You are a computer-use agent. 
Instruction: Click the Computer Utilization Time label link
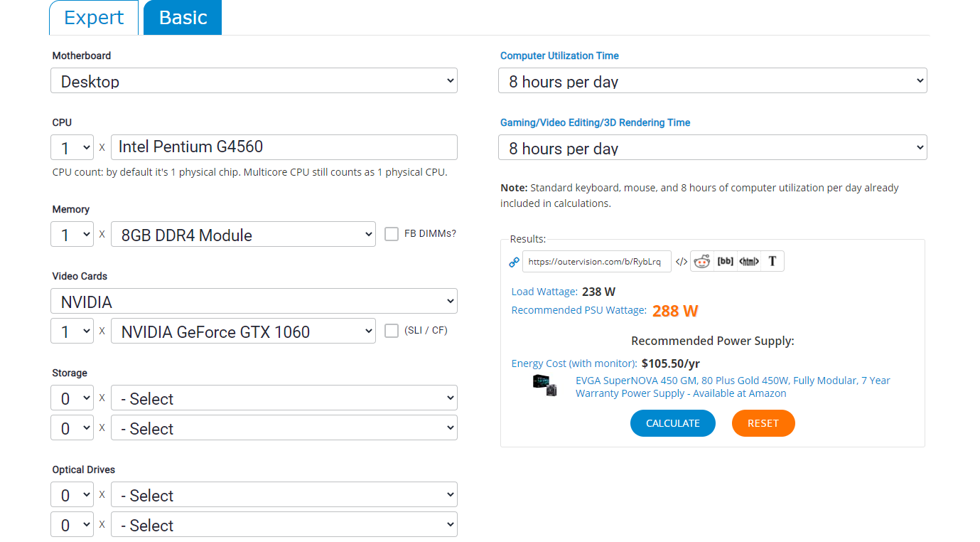point(559,55)
